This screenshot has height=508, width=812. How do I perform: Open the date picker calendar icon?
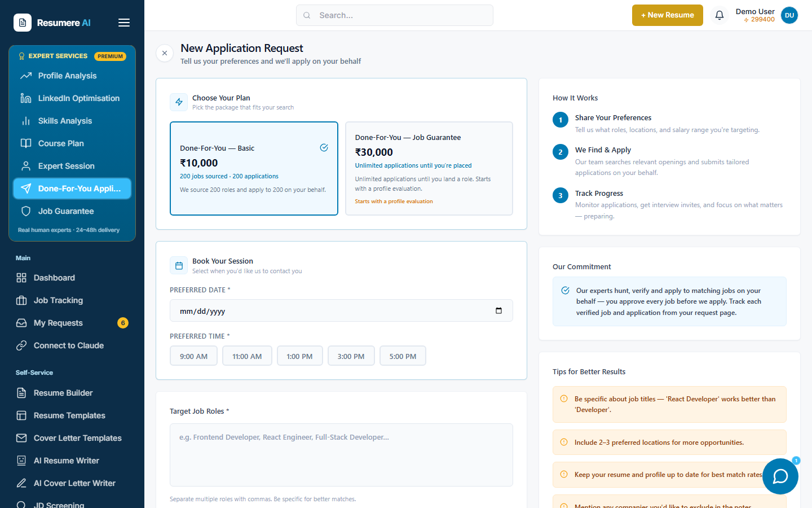click(498, 310)
